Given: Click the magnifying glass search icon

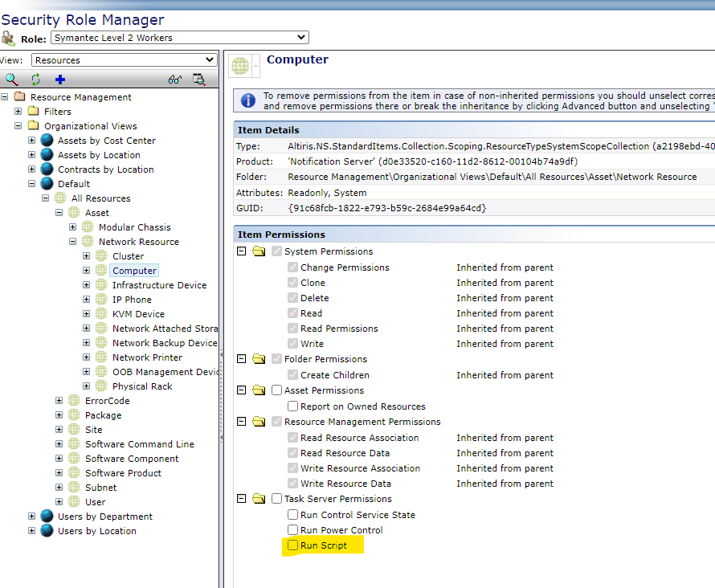Looking at the screenshot, I should tap(11, 80).
